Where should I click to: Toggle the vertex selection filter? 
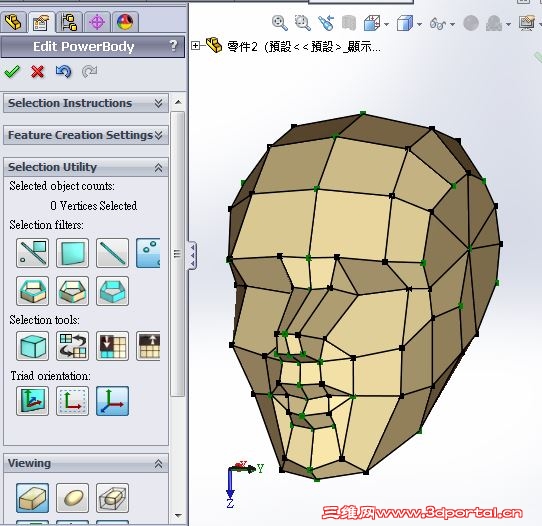[x=148, y=253]
